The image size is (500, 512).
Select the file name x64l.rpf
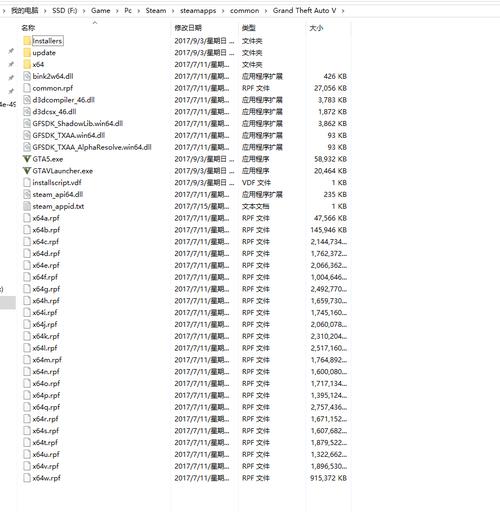(45, 348)
